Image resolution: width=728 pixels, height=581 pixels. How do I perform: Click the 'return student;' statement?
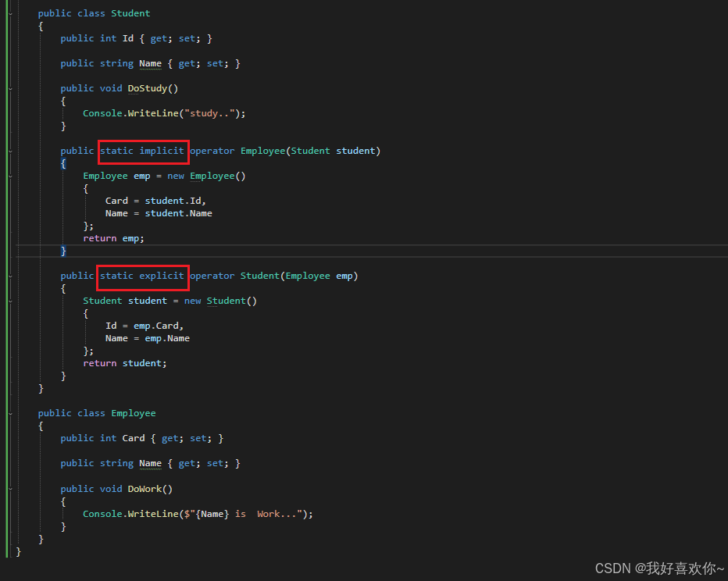(x=125, y=363)
